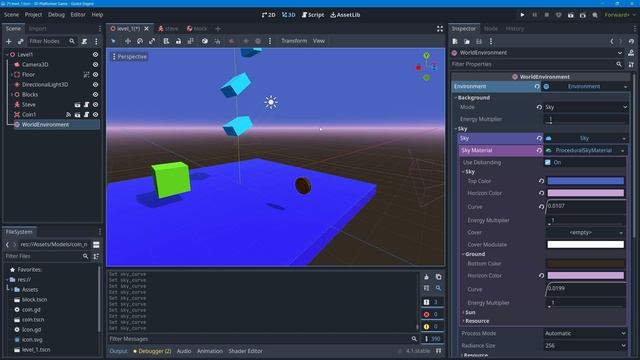
Task: Open the viewport View menu
Action: [319, 41]
